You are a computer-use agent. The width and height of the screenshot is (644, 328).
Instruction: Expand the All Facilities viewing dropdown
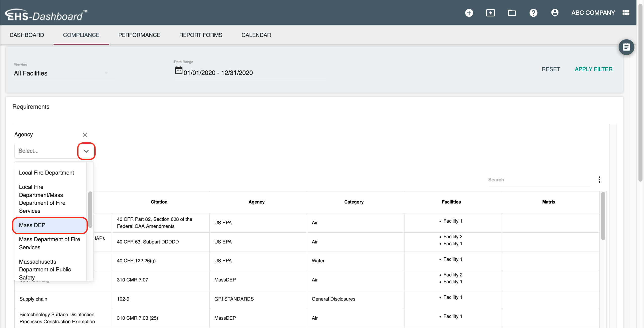coord(106,73)
